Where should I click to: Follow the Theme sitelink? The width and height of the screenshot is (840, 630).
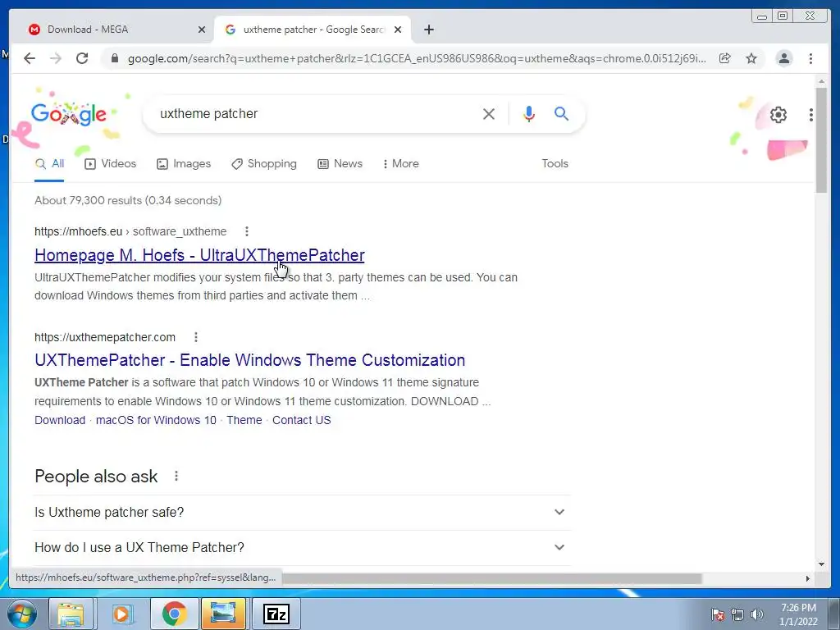tap(244, 421)
